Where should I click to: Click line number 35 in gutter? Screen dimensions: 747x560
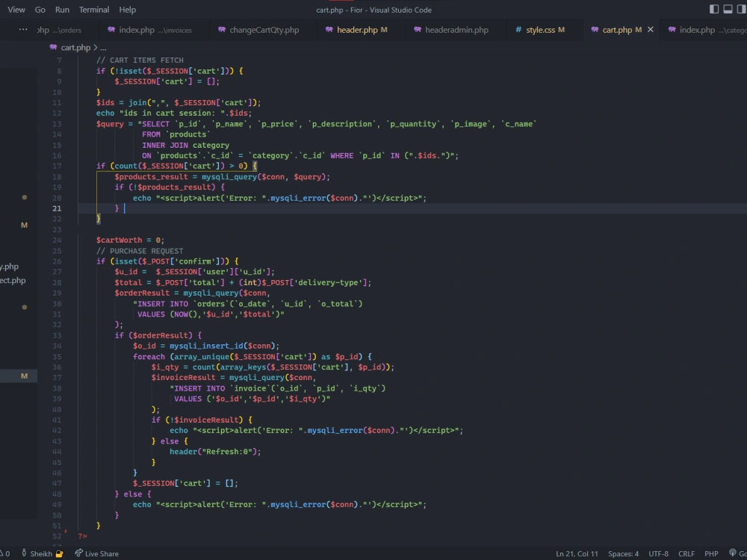57,356
